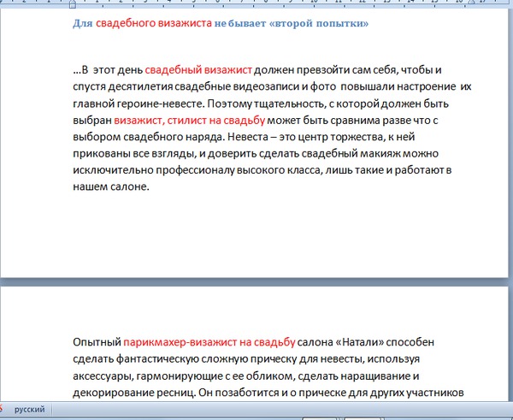
Task: Click the salon name "«Натали»"
Action: click(x=360, y=342)
